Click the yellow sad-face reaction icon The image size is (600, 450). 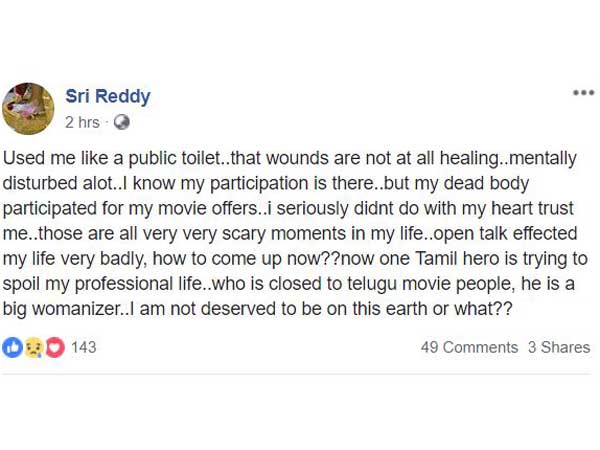[x=34, y=347]
